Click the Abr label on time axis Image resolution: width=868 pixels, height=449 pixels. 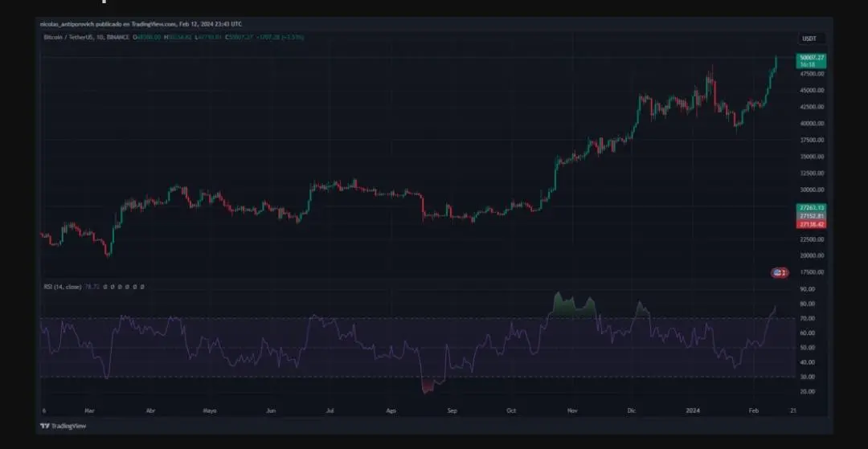click(150, 410)
